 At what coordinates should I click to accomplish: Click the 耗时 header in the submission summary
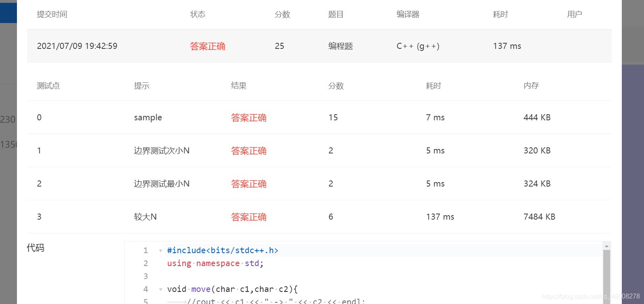[500, 15]
